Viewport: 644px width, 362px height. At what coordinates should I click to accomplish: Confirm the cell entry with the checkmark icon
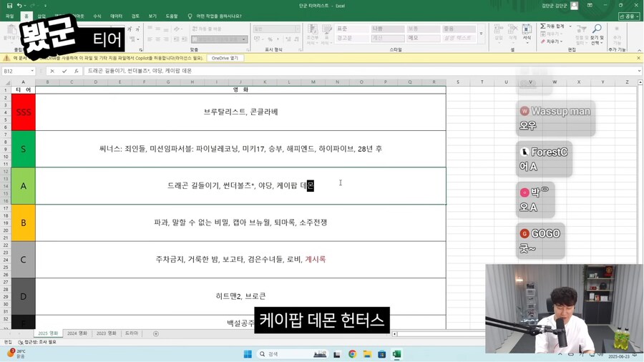pyautogui.click(x=64, y=71)
